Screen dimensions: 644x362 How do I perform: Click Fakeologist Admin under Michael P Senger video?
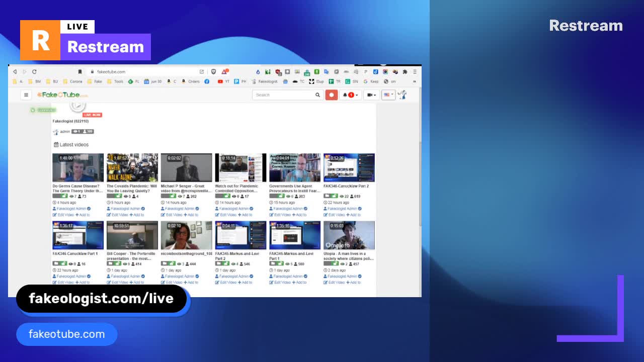(180, 209)
